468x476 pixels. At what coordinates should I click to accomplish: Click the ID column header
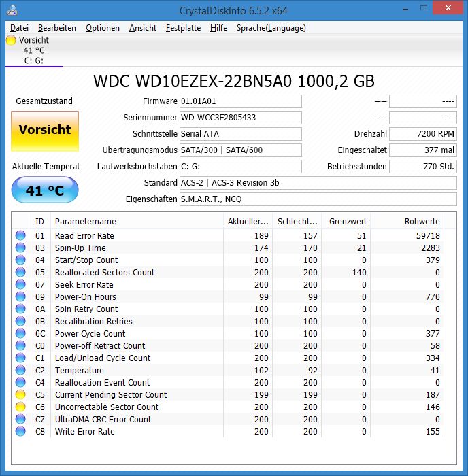pyautogui.click(x=39, y=221)
